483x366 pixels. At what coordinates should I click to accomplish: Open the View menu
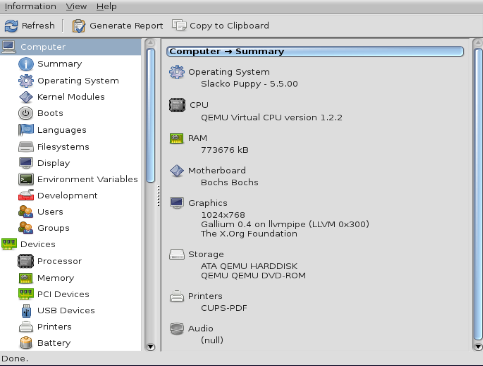pyautogui.click(x=76, y=6)
